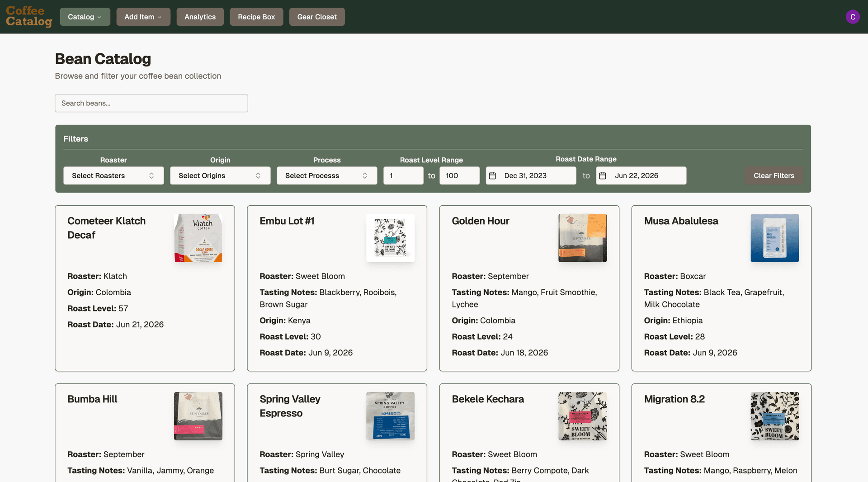Open the Select Processs dropdown
Image resolution: width=868 pixels, height=482 pixels.
coord(327,175)
